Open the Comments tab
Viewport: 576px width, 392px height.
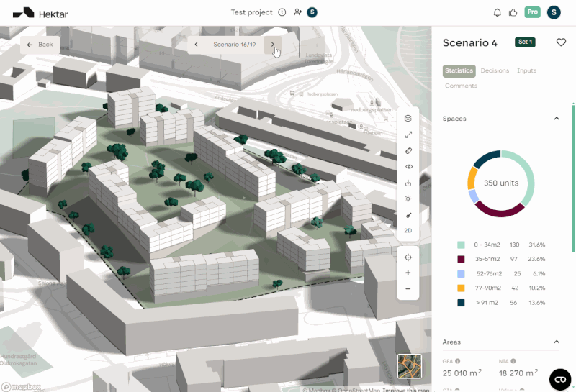(x=461, y=86)
